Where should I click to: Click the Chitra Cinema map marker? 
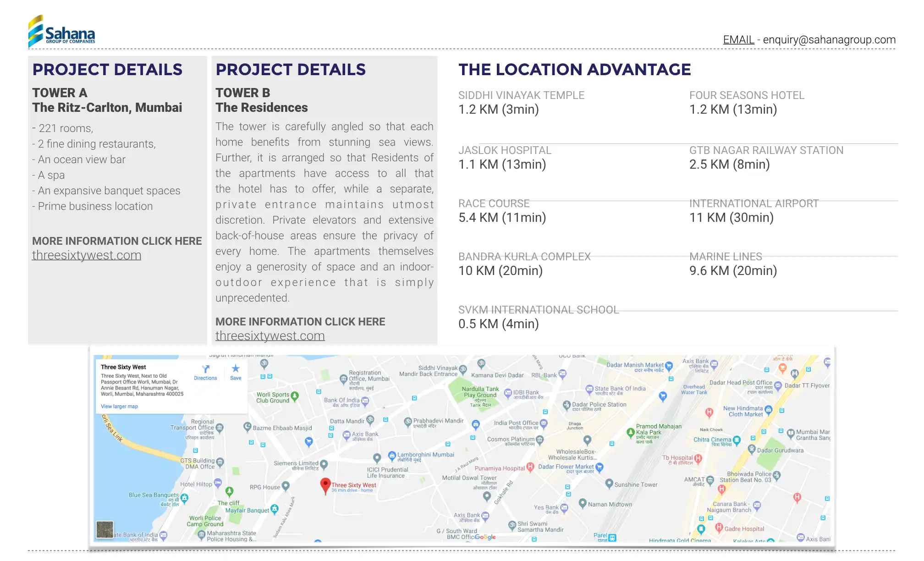tap(737, 440)
